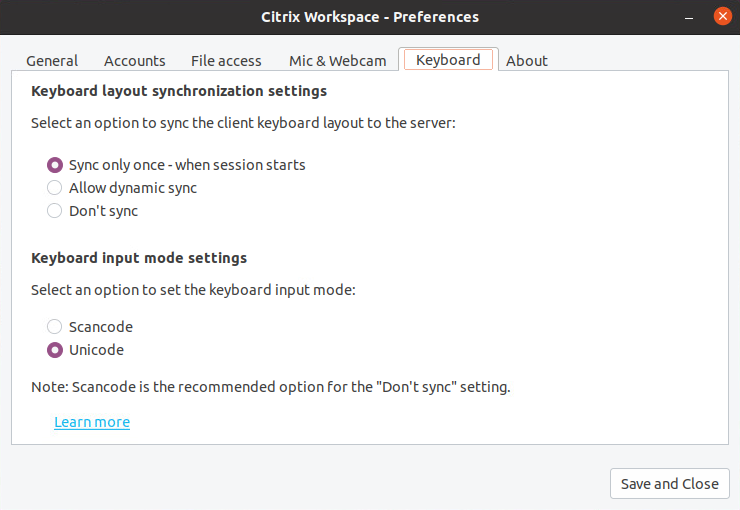Screen dimensions: 740x510
Task: Open the Accounts tab
Action: point(135,61)
